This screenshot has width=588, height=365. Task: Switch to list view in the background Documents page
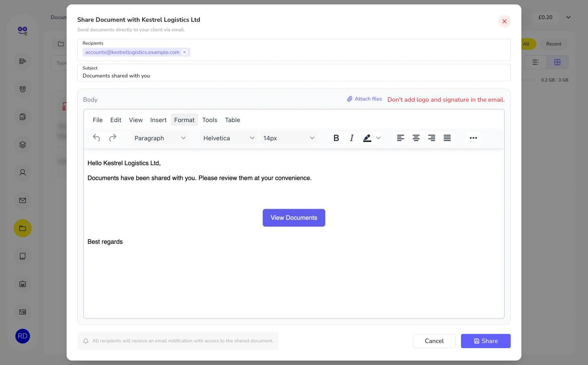[x=536, y=62]
